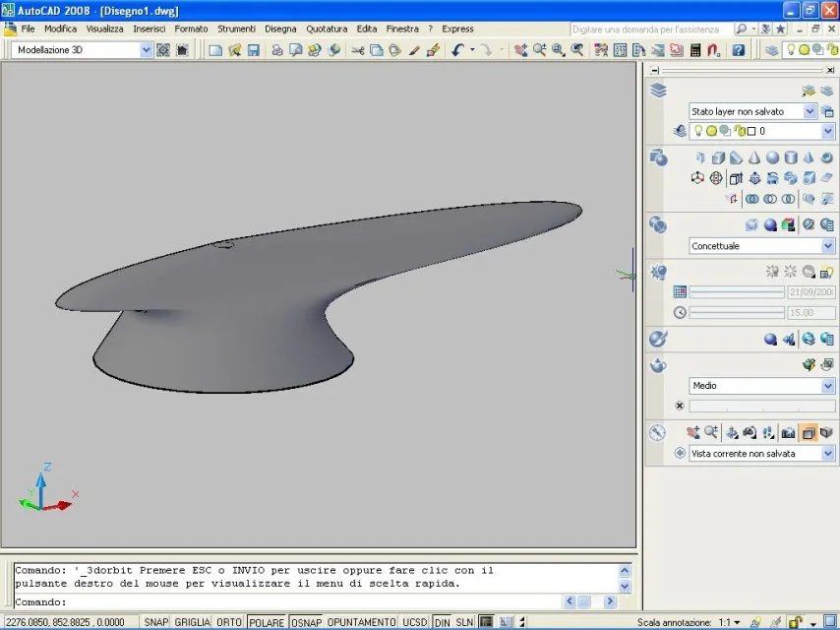
Task: Expand the undo history dropdown arrow
Action: tap(472, 50)
